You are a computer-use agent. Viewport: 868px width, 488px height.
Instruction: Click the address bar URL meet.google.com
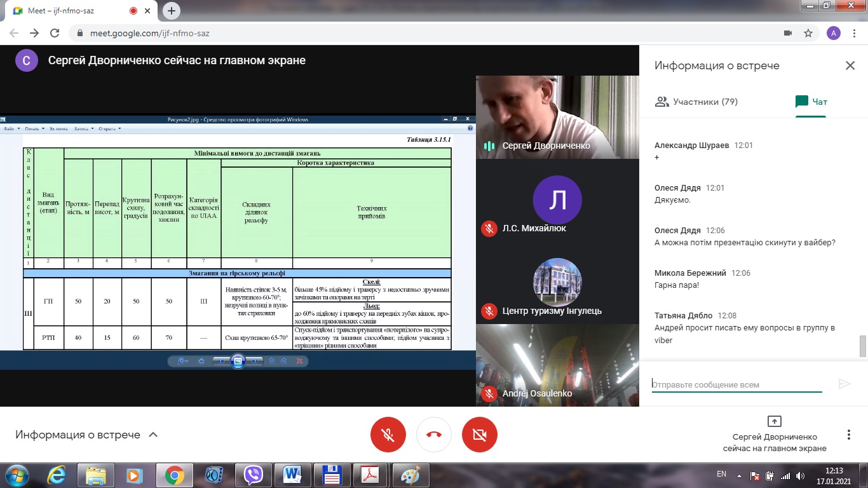point(149,33)
